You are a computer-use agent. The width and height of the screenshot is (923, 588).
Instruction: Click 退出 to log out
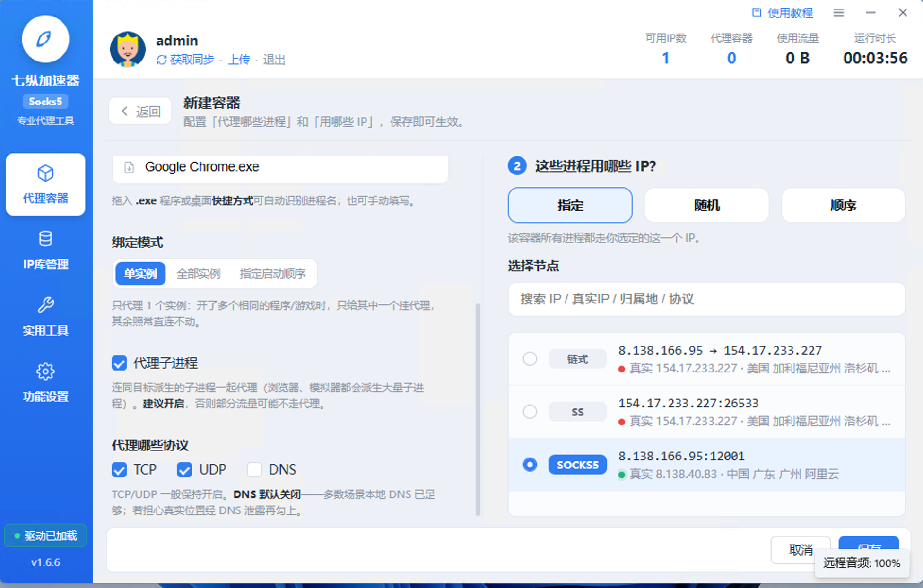coord(274,60)
